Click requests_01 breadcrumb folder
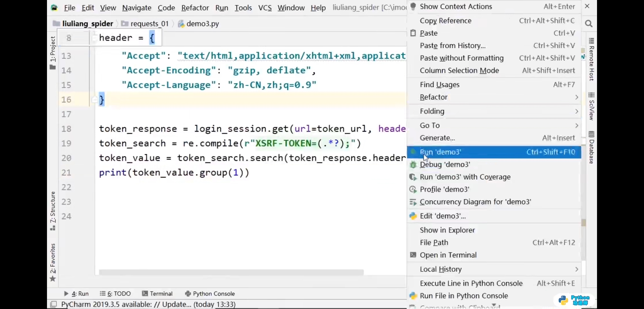 (x=149, y=23)
